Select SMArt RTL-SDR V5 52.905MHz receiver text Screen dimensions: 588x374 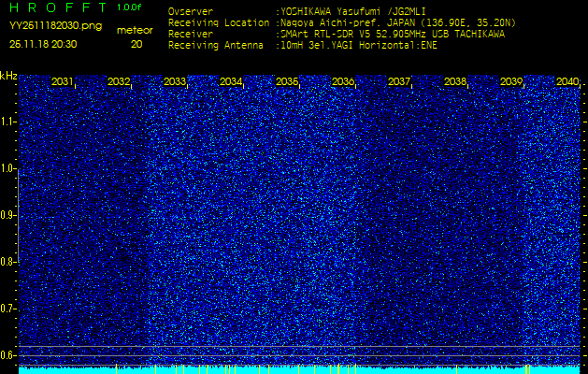[x=393, y=35]
